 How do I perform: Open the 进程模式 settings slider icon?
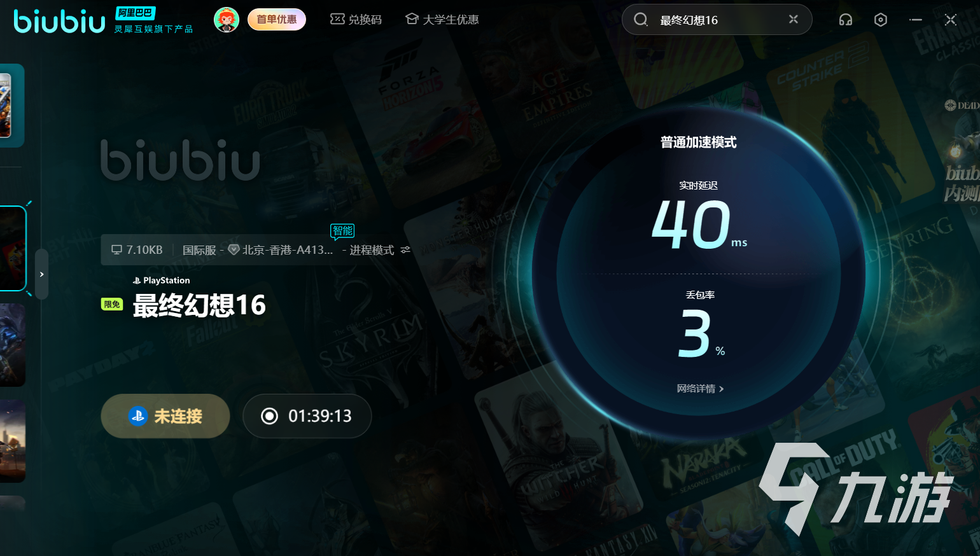point(405,250)
